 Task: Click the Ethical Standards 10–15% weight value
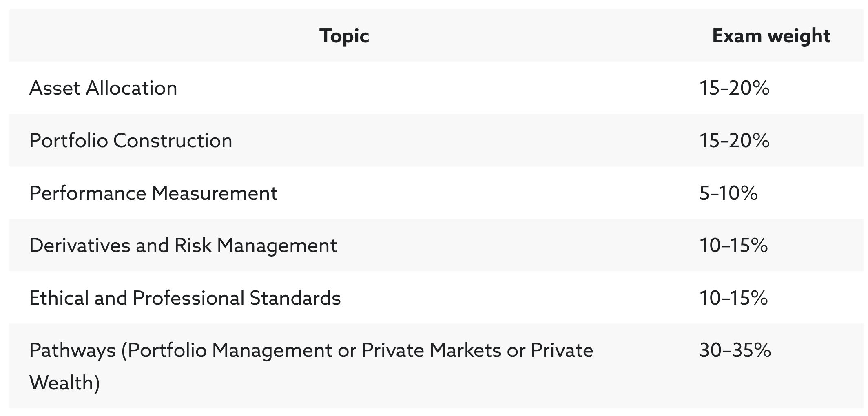tap(733, 298)
